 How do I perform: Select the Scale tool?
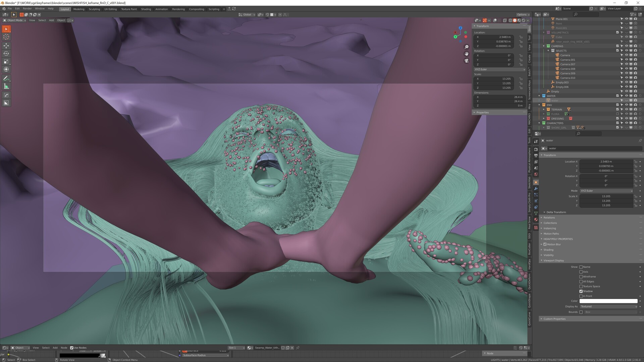[6, 61]
